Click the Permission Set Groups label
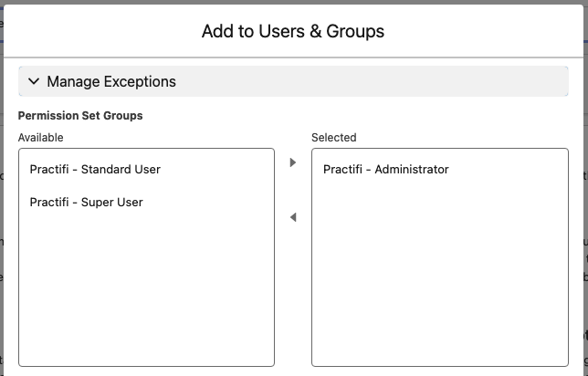 pyautogui.click(x=80, y=116)
